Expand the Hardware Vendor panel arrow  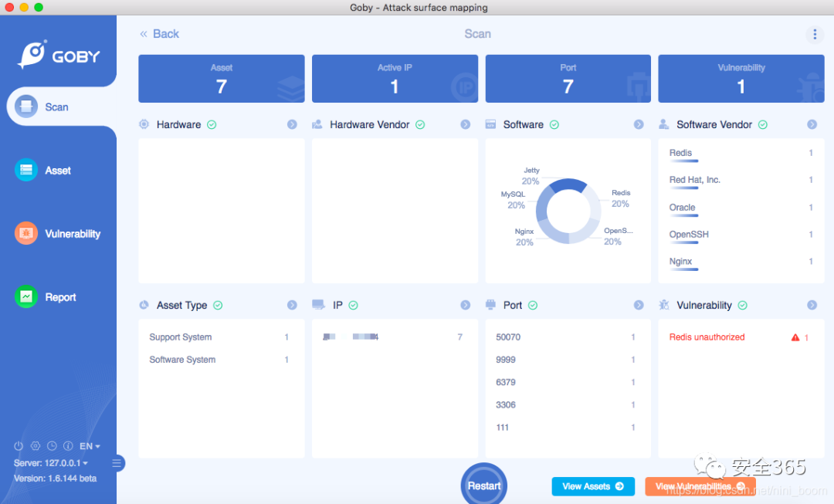(x=466, y=124)
